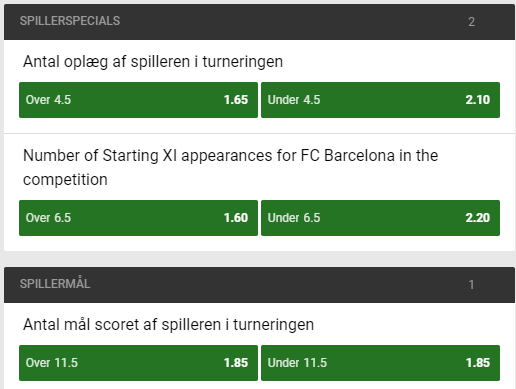Tap the 1.85 odds on Under 11.5
The image size is (516, 389).
coord(478,363)
